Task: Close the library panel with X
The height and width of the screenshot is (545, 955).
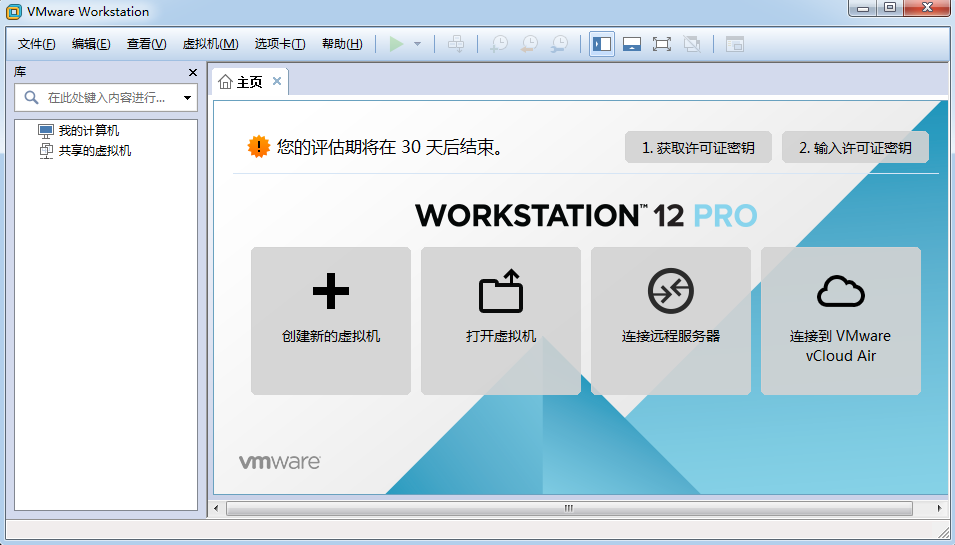Action: point(193,73)
